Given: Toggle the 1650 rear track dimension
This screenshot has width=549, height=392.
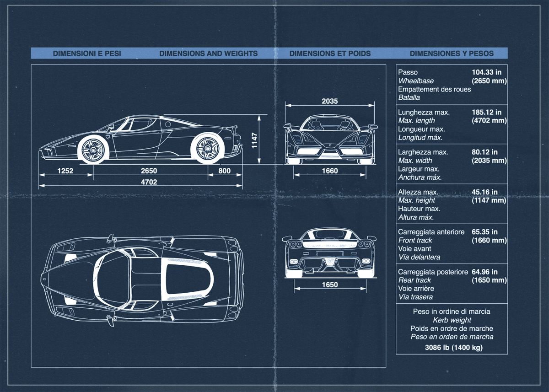Looking at the screenshot, I should 330,285.
